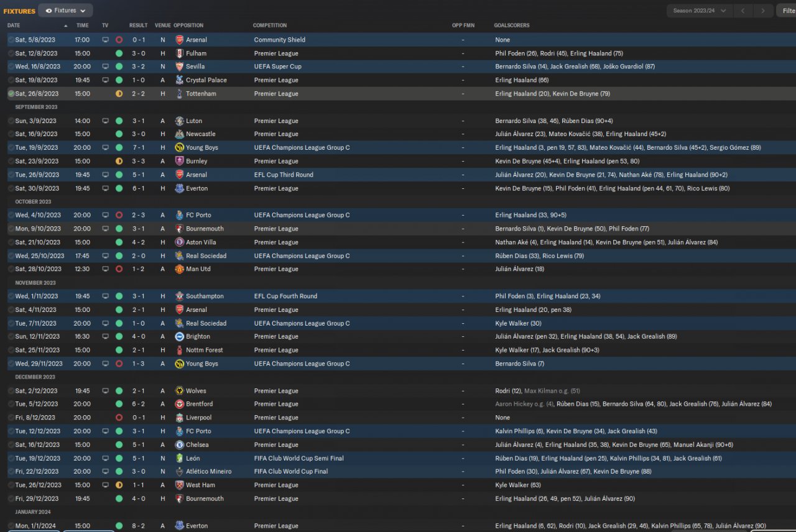Click the Liverpool club badge
Viewport: 796px width, 532px height.
coord(180,418)
